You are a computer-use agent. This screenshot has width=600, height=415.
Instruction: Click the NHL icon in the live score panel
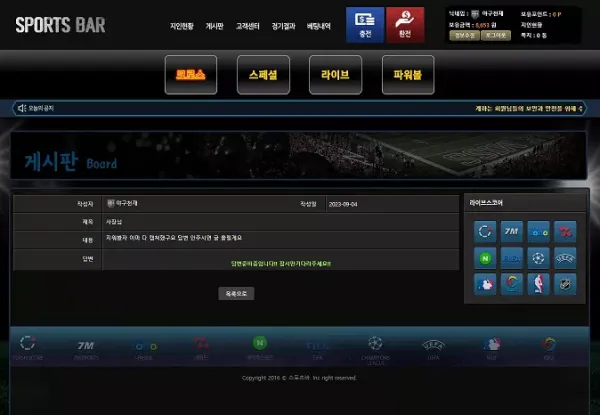[x=565, y=284]
